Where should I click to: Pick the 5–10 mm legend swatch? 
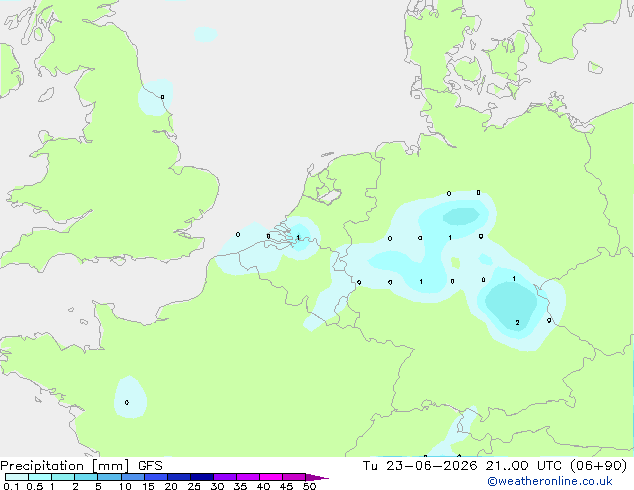pyautogui.click(x=109, y=477)
